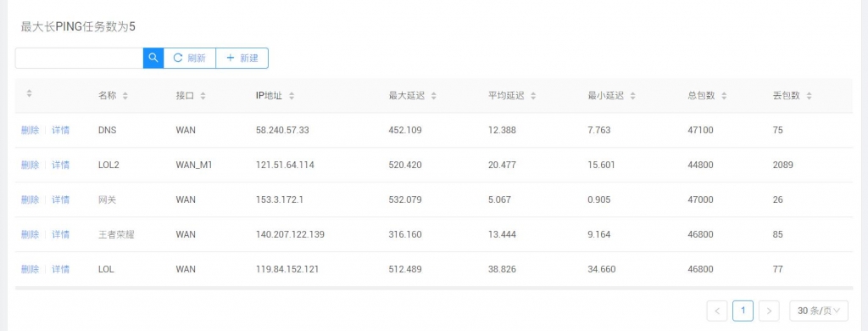The width and height of the screenshot is (868, 331).
Task: Toggle sort icon in first column header
Action: pyautogui.click(x=30, y=94)
